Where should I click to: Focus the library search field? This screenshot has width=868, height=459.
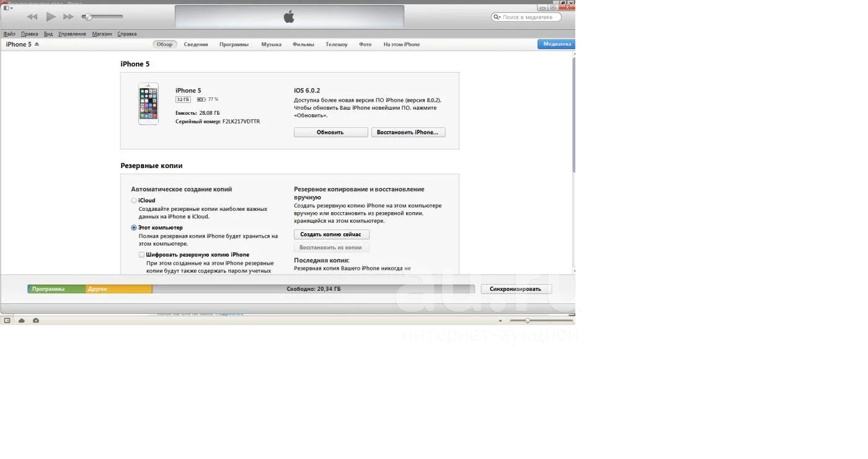[526, 17]
